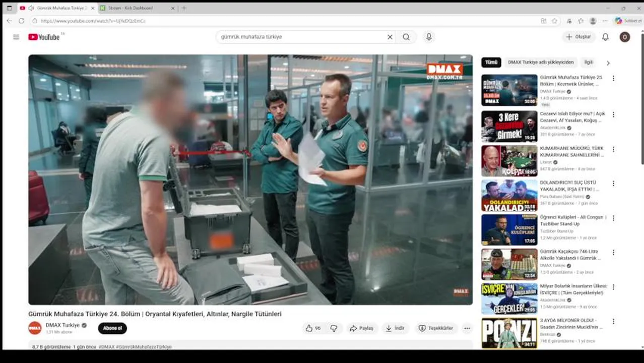The width and height of the screenshot is (644, 363).
Task: Select DMAX Türkiye adlı yükleyiciden chip
Action: [x=541, y=63]
